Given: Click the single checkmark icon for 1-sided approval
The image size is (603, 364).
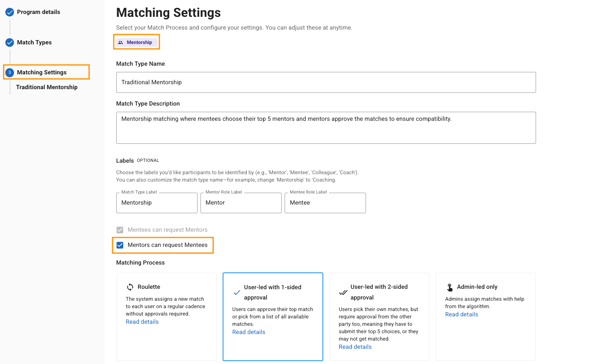Looking at the screenshot, I should point(237,293).
